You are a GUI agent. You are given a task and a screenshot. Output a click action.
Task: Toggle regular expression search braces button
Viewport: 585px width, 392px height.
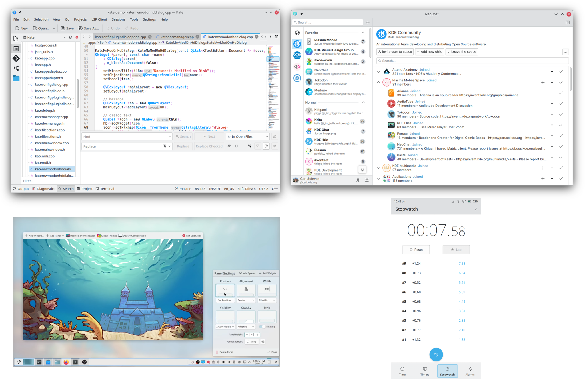click(237, 146)
